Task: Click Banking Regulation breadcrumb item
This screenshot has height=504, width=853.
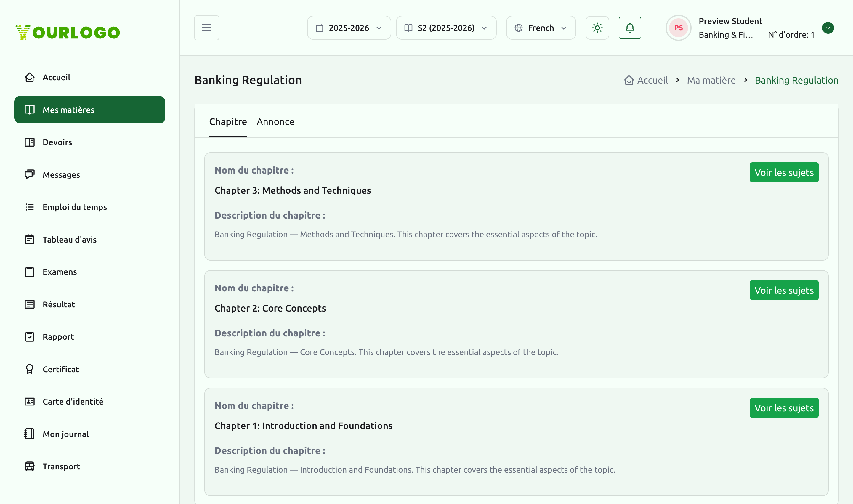Action: click(797, 80)
